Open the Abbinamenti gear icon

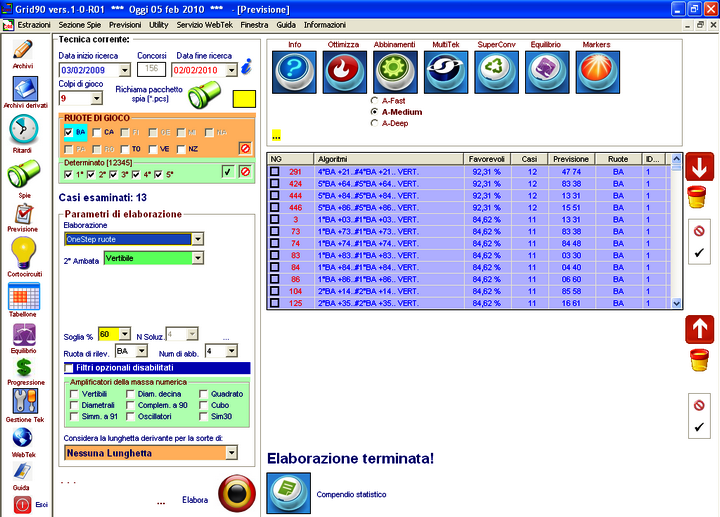pos(394,72)
